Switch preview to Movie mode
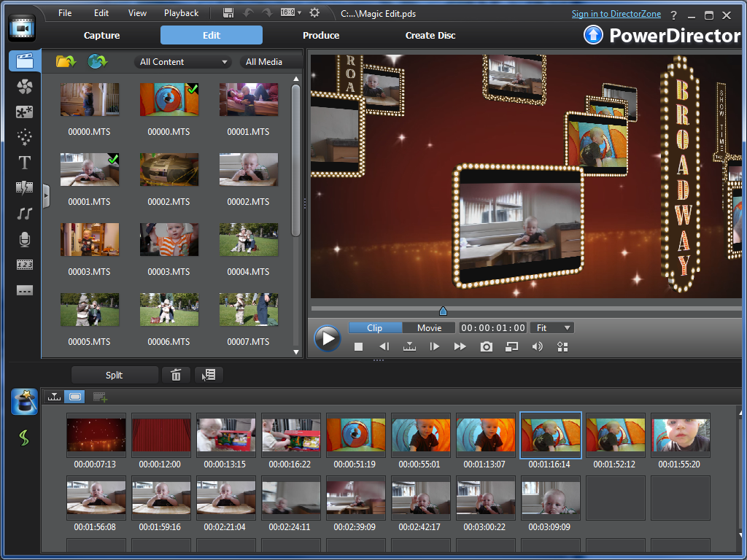Viewport: 747px width, 560px height. tap(429, 327)
